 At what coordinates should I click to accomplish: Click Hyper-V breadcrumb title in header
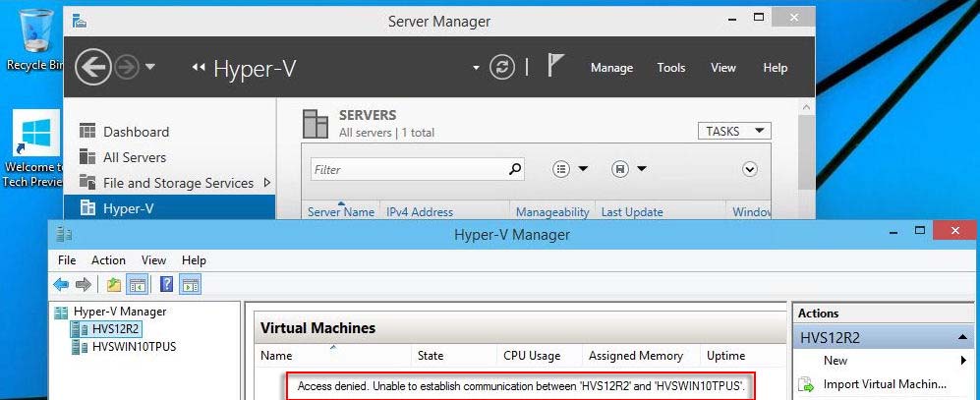pos(255,68)
